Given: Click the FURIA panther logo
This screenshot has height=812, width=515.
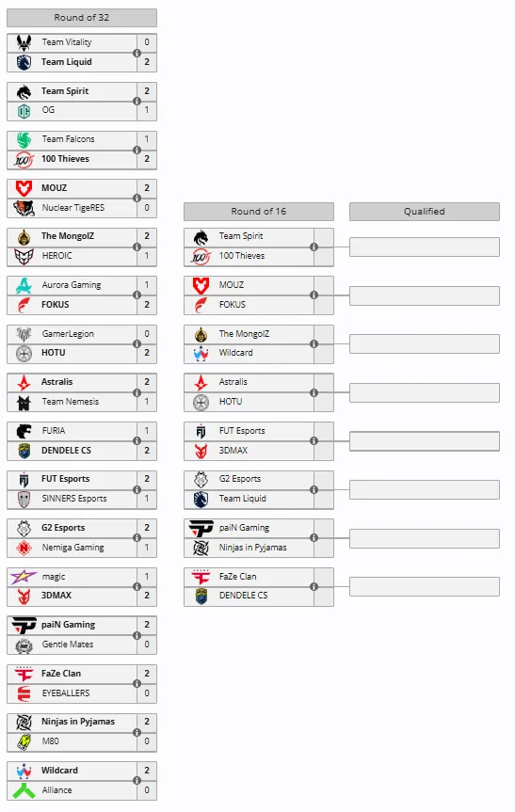Looking at the screenshot, I should click(x=24, y=431).
